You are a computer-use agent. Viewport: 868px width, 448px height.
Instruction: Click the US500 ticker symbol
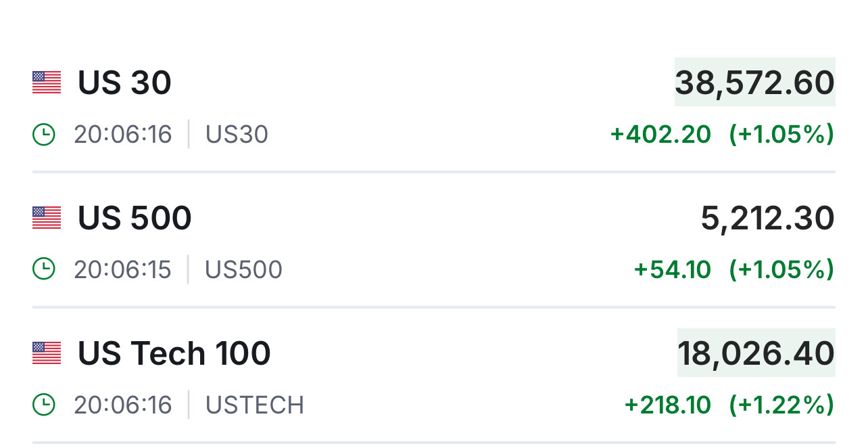point(243,269)
